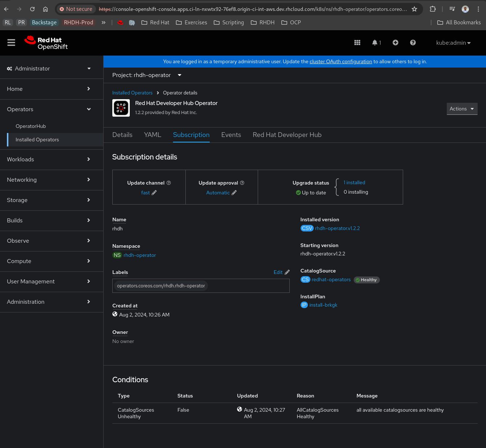Open the Project rhdh-operator selector
This screenshot has height=448, width=486.
pos(146,75)
